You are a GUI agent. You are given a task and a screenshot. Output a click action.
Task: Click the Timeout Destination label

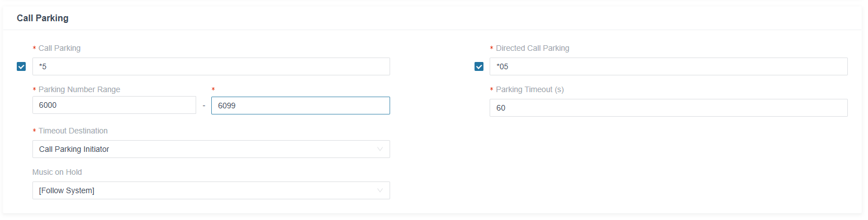tap(73, 131)
